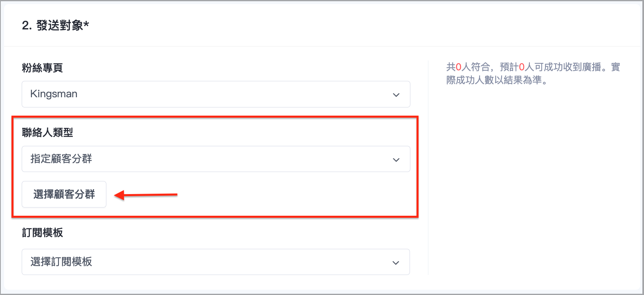Click the chevron icon beside 指定顧客分群
The image size is (644, 295).
(x=396, y=160)
